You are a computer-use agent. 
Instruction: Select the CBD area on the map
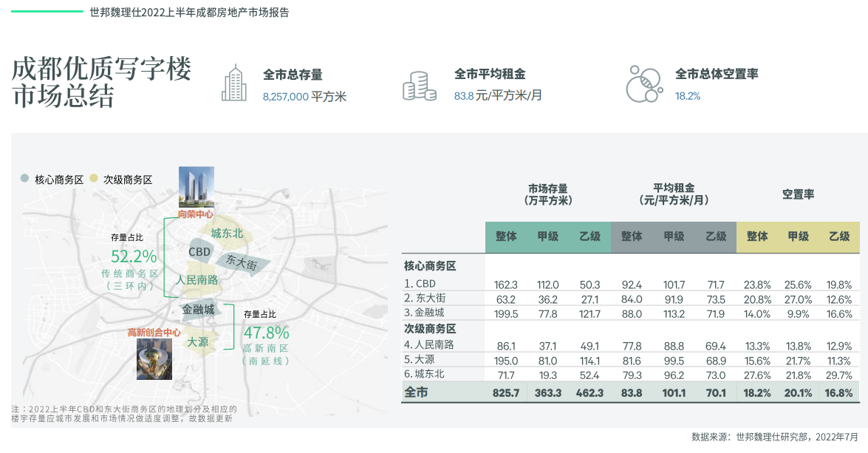(199, 251)
